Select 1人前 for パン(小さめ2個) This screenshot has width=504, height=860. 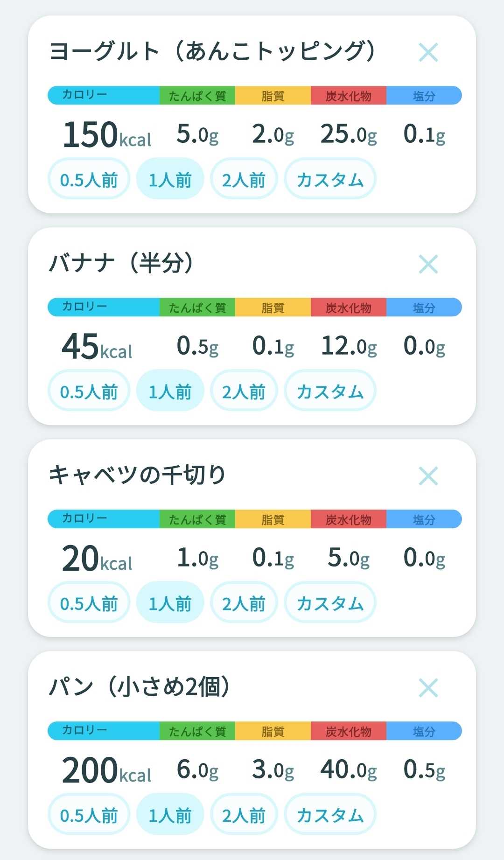coord(170,815)
